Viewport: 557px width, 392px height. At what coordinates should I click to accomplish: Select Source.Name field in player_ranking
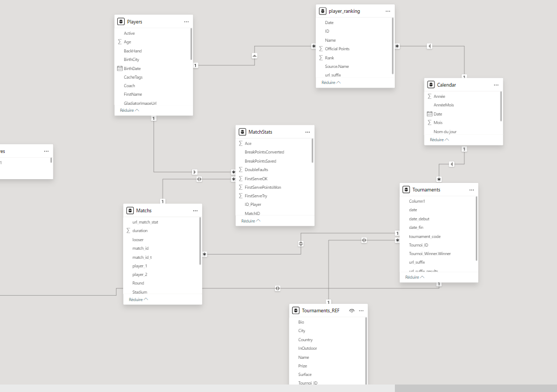click(x=337, y=66)
